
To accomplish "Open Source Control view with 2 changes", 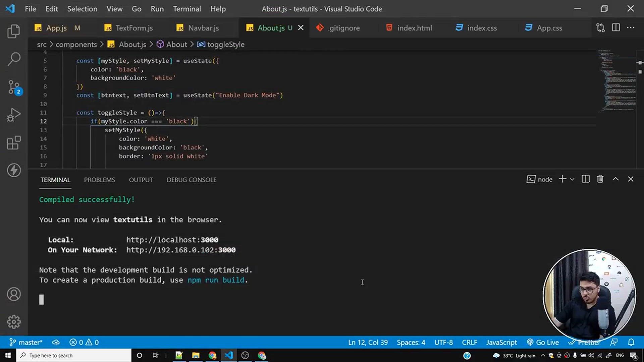I will 14,87.
